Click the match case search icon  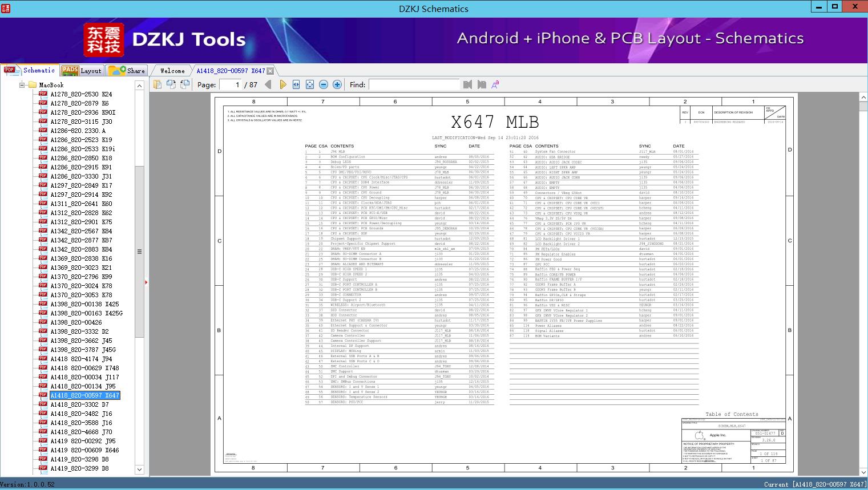pos(495,84)
